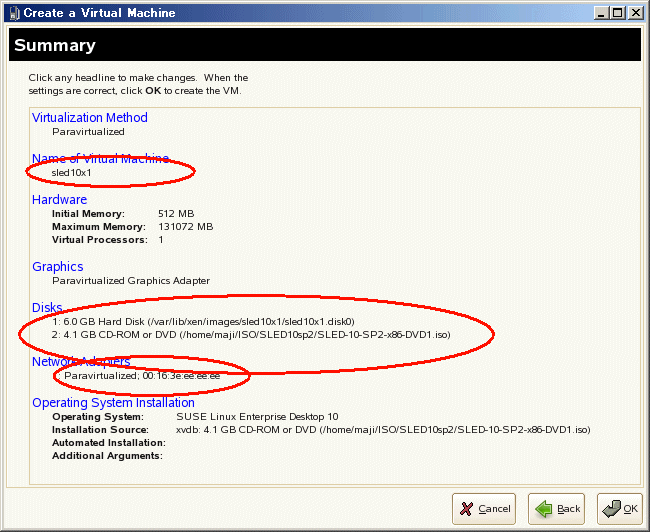Screen dimensions: 650x532
Task: Select the 6.0 GB Hard Disk entry
Action: (x=204, y=321)
